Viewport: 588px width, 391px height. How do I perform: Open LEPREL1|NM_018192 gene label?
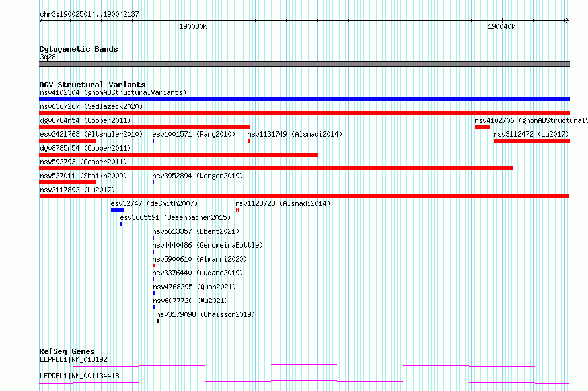click(73, 359)
